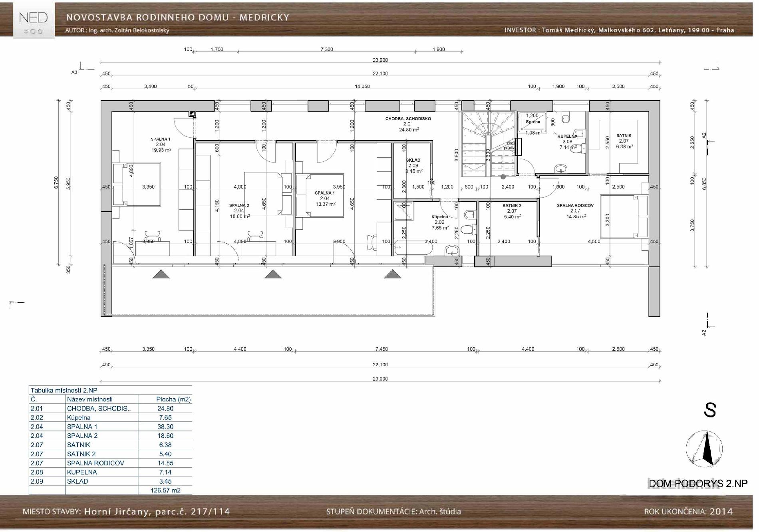Click the 38.30 area value in the table

165,427
